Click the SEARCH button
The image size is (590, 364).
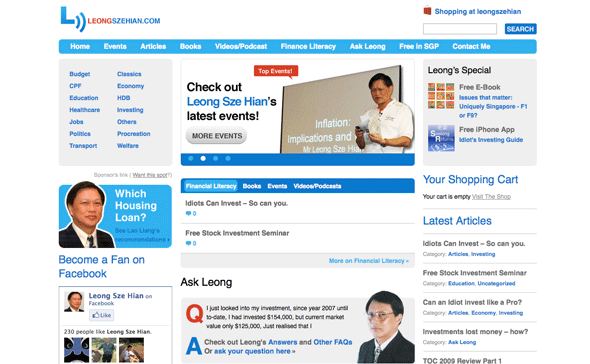(x=520, y=29)
